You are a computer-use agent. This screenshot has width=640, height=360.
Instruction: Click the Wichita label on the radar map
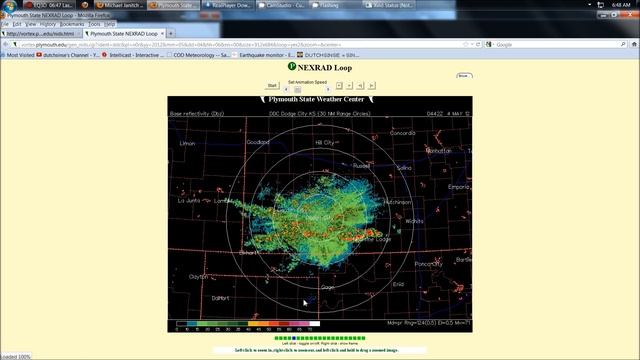pyautogui.click(x=414, y=221)
